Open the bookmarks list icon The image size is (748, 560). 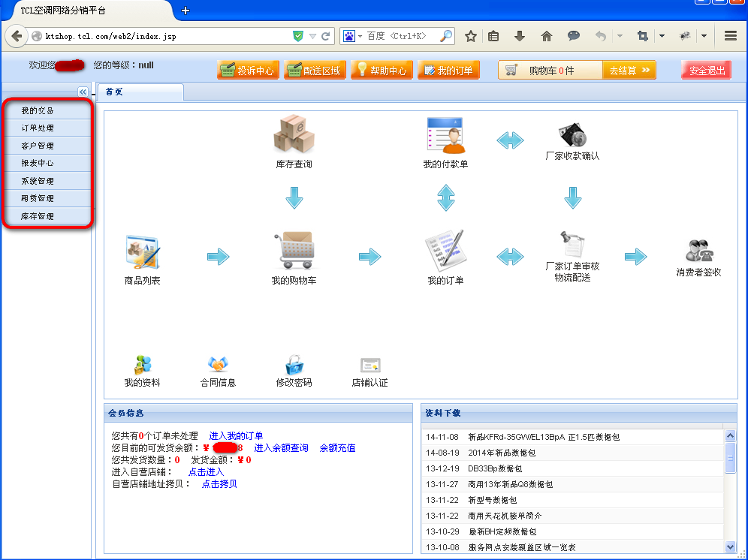(x=493, y=36)
